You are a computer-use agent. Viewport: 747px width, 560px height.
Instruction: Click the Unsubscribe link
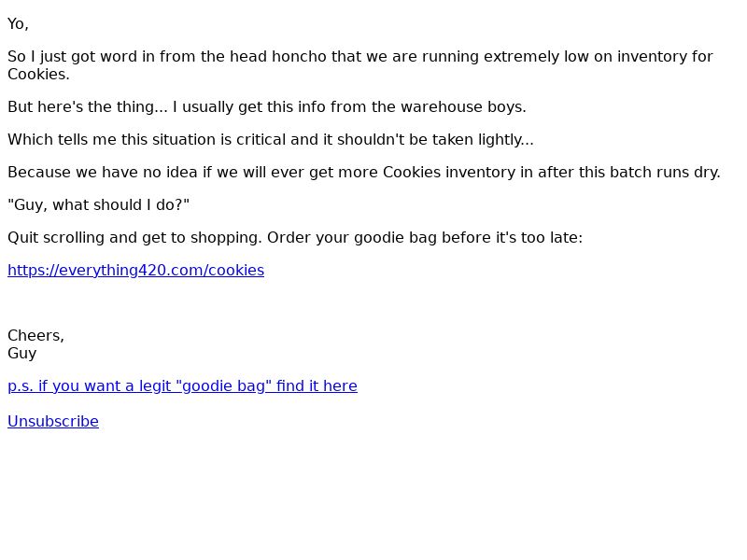pyautogui.click(x=53, y=422)
